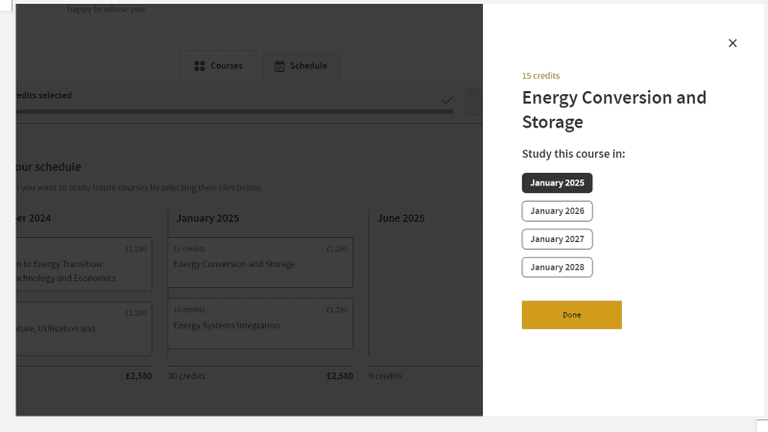Pick the January 2027 option

pos(557,239)
